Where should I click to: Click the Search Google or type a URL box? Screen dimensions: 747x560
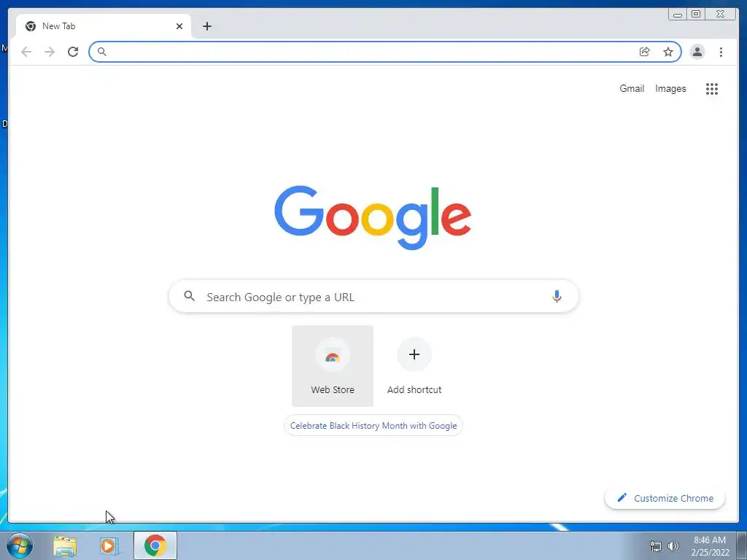[x=373, y=296]
